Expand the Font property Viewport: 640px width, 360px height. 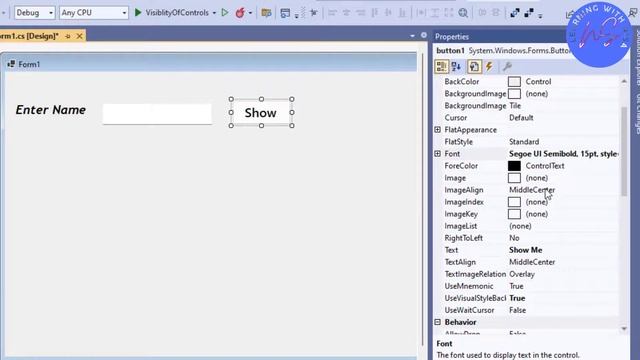[x=438, y=154]
